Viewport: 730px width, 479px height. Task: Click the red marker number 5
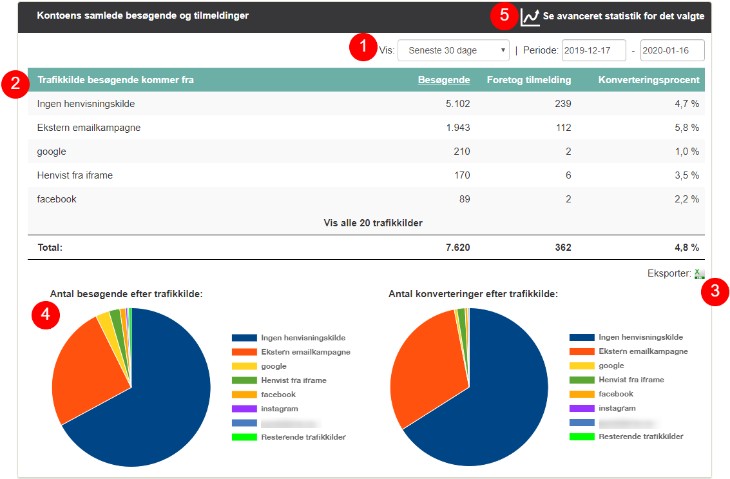(x=504, y=16)
